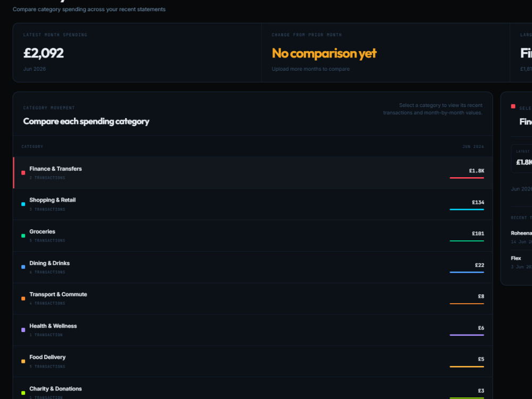Viewport: 532px width, 399px height.
Task: Click the £134 Shopping & Retail amount
Action: point(478,202)
